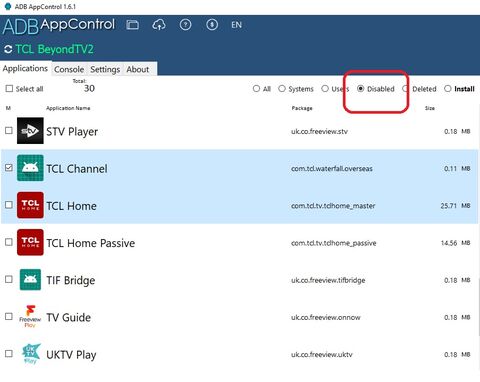Click package uk.co.freeview.stv
This screenshot has width=480, height=382.
319,131
